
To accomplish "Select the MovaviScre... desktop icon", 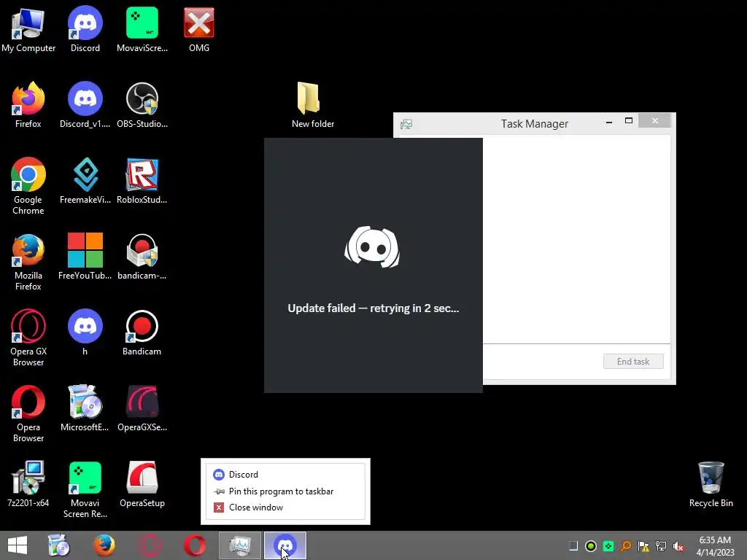I will click(142, 29).
